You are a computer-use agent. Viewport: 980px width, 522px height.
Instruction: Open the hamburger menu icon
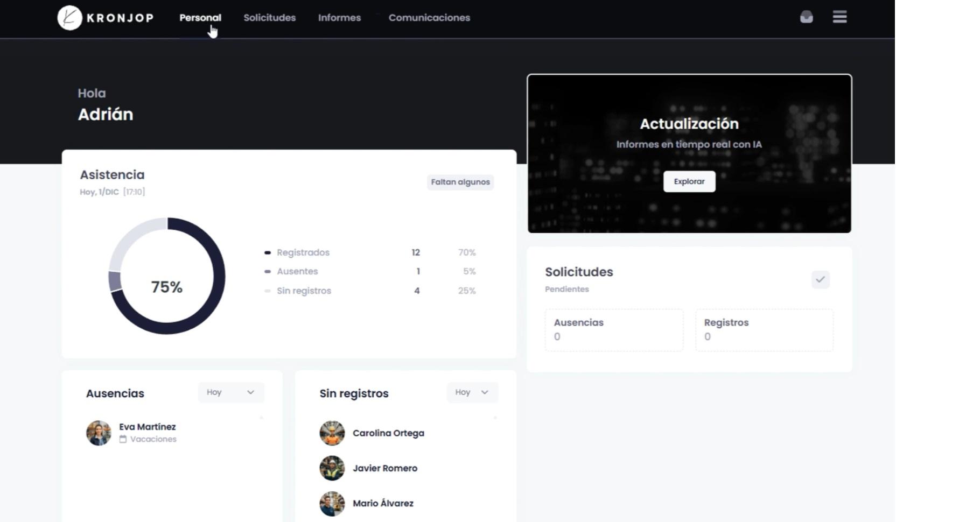839,17
